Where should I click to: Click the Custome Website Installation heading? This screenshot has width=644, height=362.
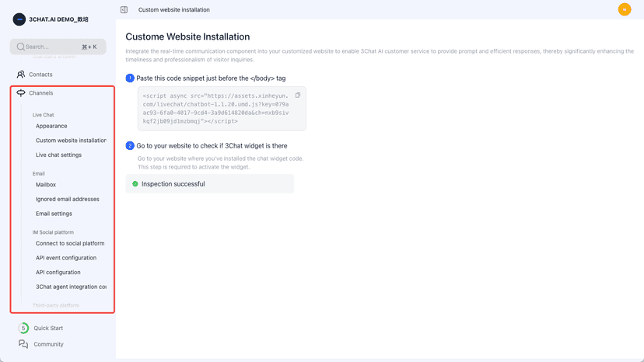(187, 37)
